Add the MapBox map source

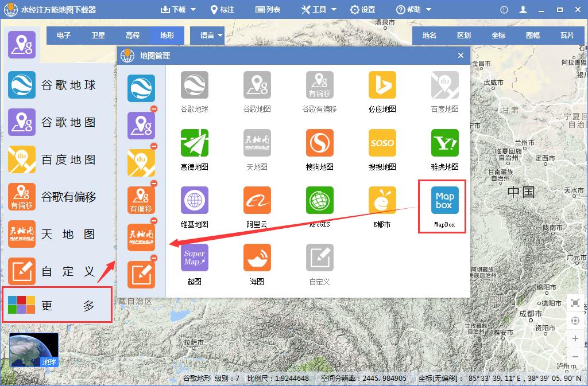(445, 200)
